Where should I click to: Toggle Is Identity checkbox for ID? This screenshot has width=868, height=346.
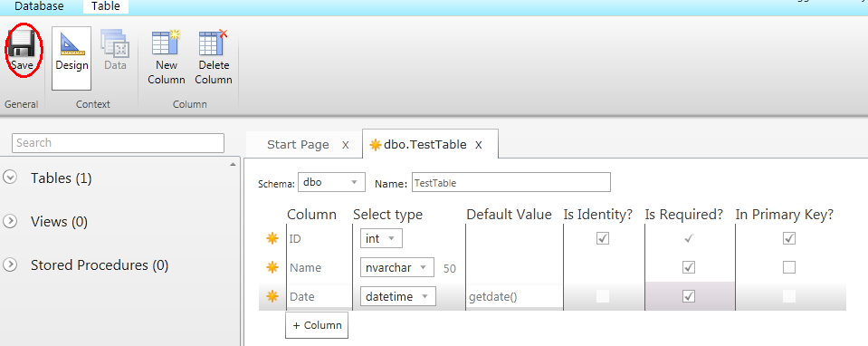602,238
